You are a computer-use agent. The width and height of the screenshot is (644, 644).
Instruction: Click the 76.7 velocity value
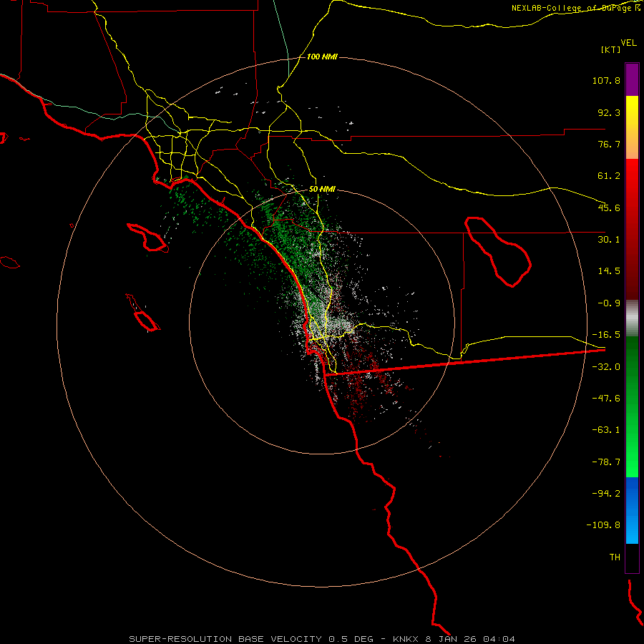(x=609, y=144)
